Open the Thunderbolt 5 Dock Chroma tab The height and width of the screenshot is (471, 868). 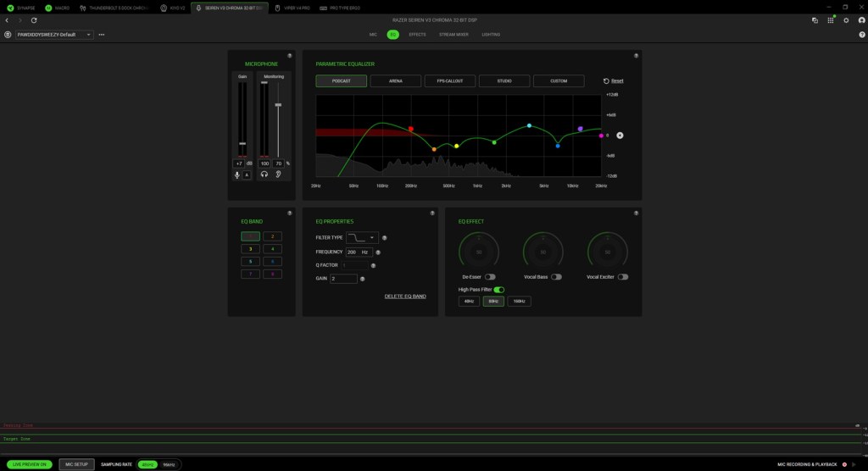pos(114,8)
